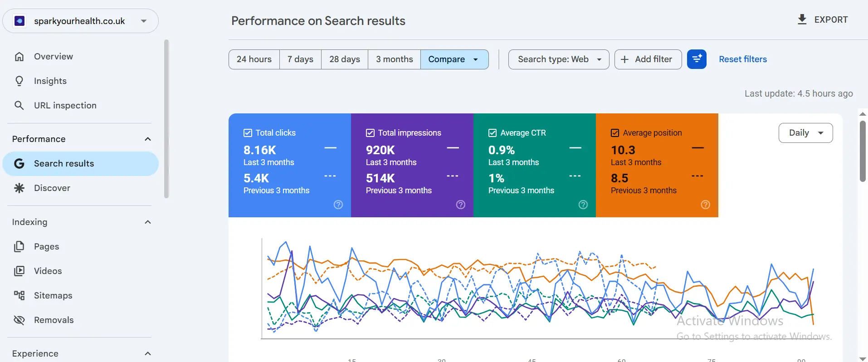The height and width of the screenshot is (362, 868).
Task: Click the Discover asterisk icon
Action: coord(19,188)
